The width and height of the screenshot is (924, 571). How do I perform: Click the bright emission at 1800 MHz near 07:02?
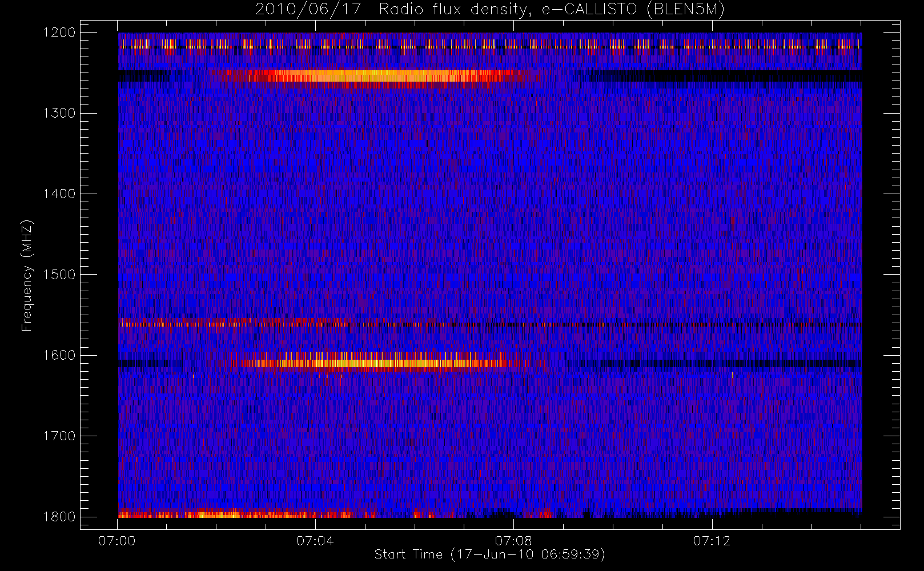pos(217,515)
